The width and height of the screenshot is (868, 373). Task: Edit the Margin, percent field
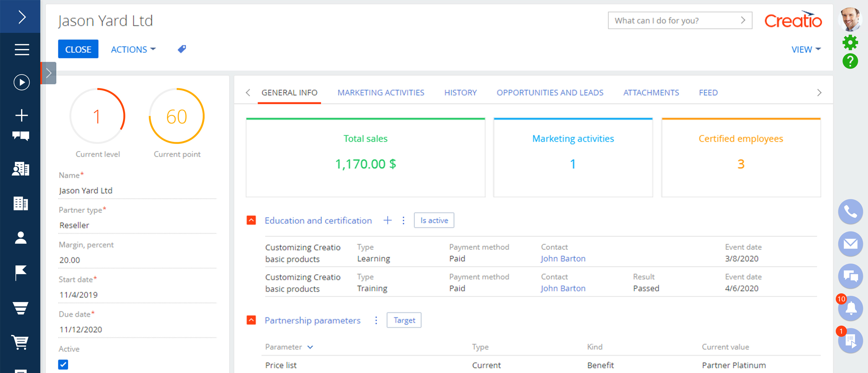click(x=137, y=260)
